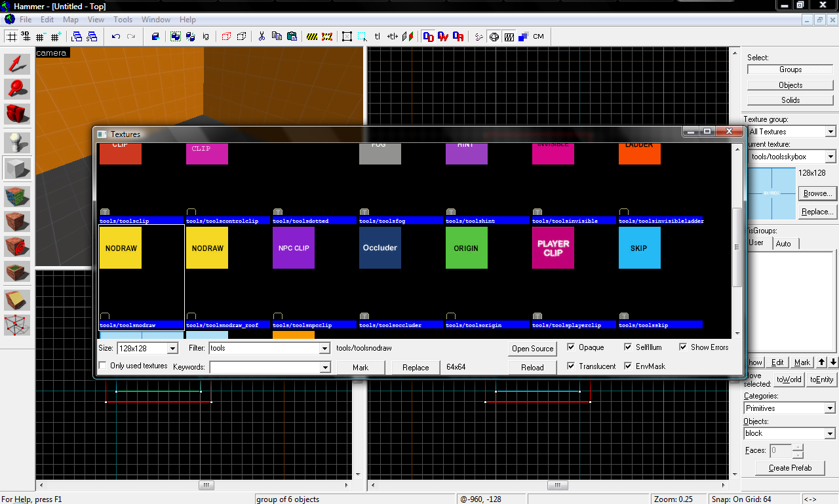Select the blue SKIP texture
This screenshot has height=504, width=839.
[x=639, y=248]
